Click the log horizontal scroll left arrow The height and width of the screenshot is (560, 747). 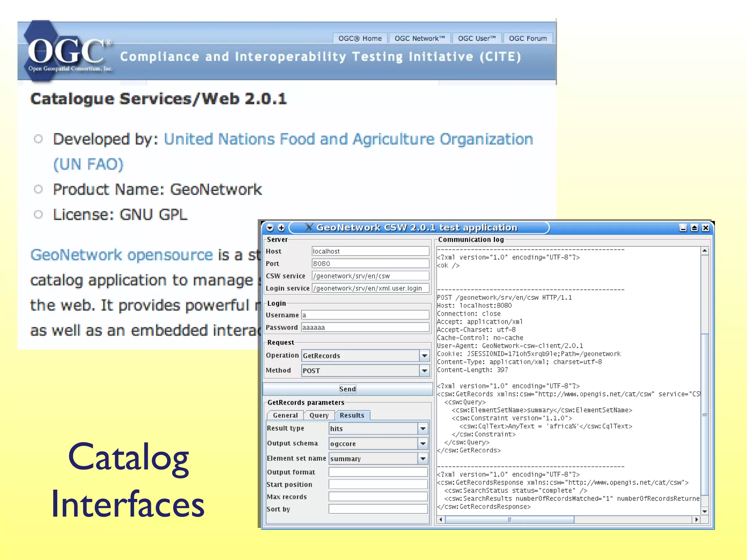[441, 520]
